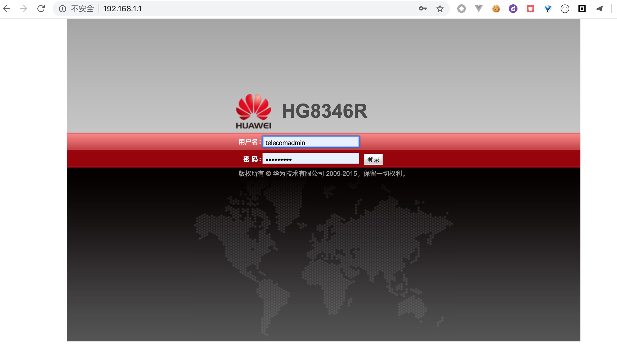Click the gray ring extension icon
617x364 pixels.
click(x=461, y=9)
